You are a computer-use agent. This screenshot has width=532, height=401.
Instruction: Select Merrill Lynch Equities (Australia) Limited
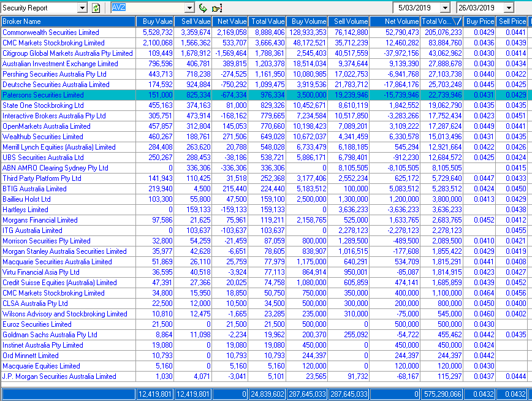pos(59,147)
